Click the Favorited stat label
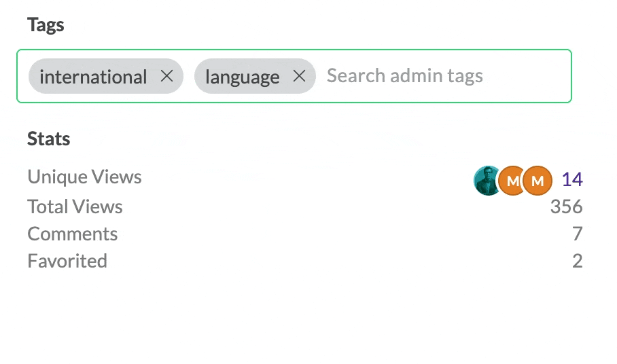This screenshot has height=364, width=617. 67,261
